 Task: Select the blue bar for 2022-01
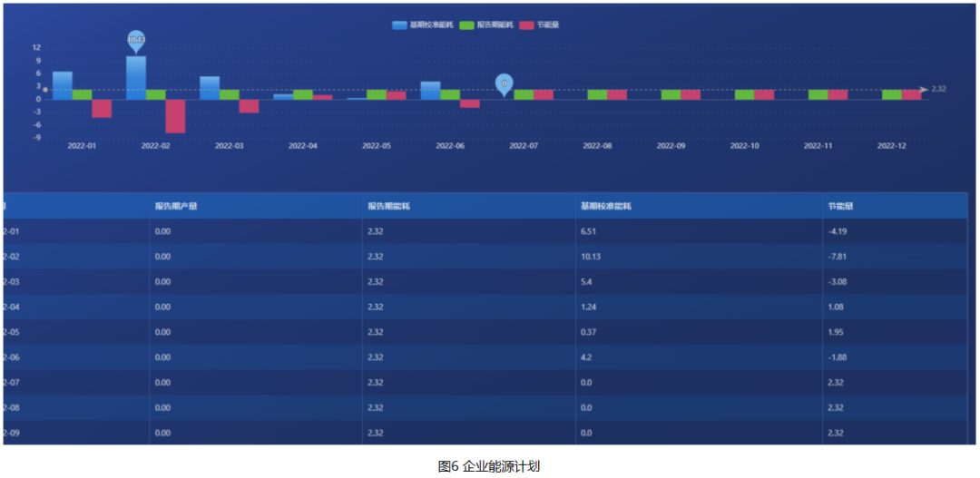tap(63, 85)
